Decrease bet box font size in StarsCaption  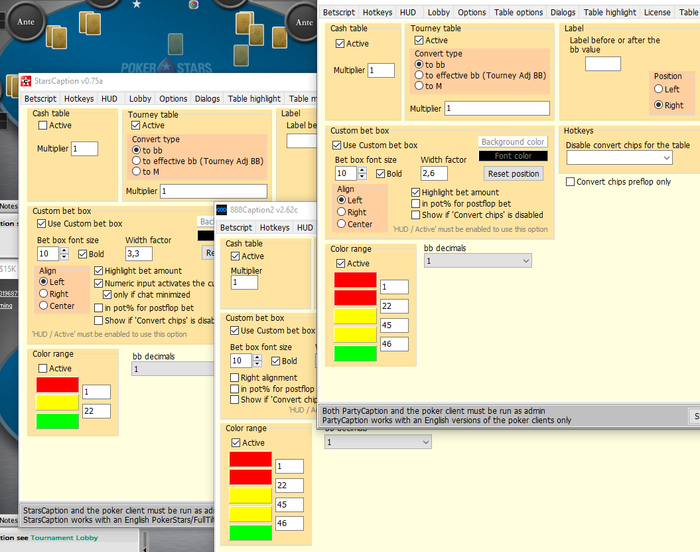pos(64,257)
